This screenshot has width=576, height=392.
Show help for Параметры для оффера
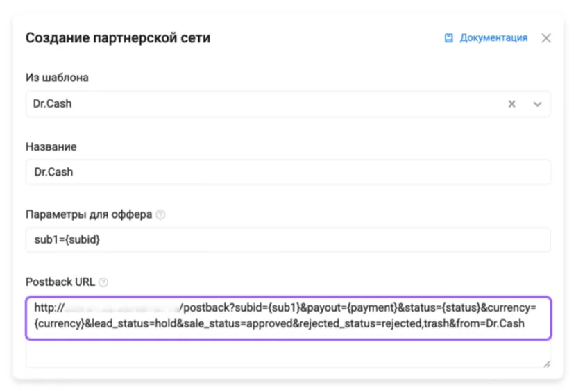tap(160, 214)
